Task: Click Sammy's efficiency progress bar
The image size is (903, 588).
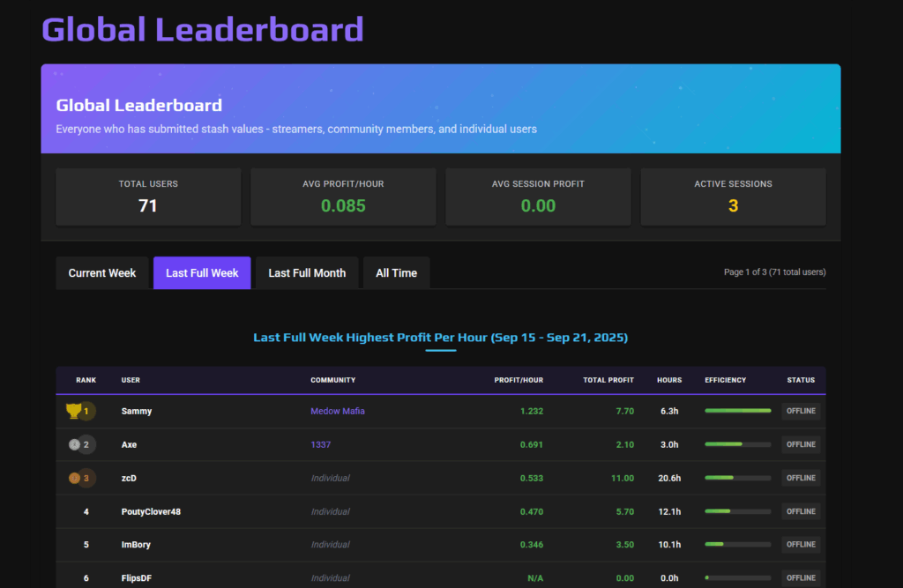Action: (x=737, y=410)
